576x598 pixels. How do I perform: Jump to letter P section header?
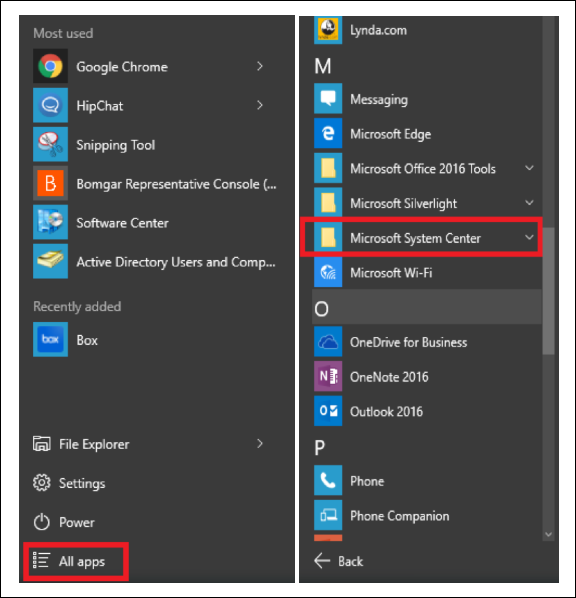[x=320, y=447]
